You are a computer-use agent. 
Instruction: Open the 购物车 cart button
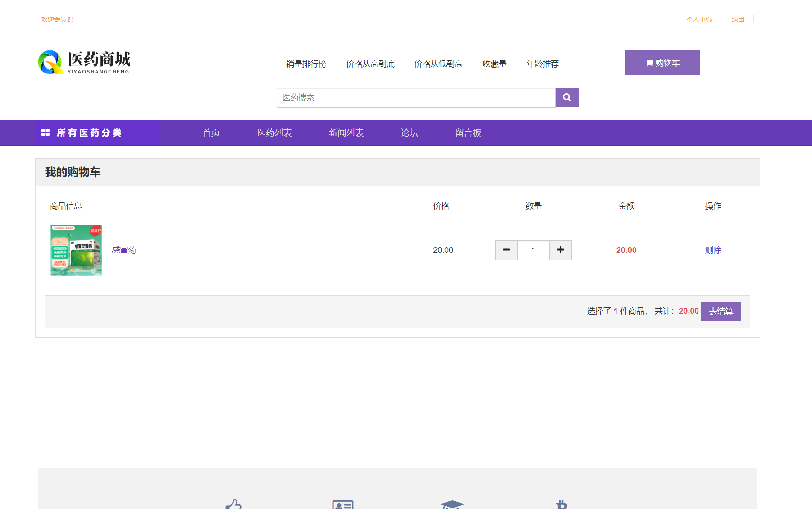click(662, 63)
